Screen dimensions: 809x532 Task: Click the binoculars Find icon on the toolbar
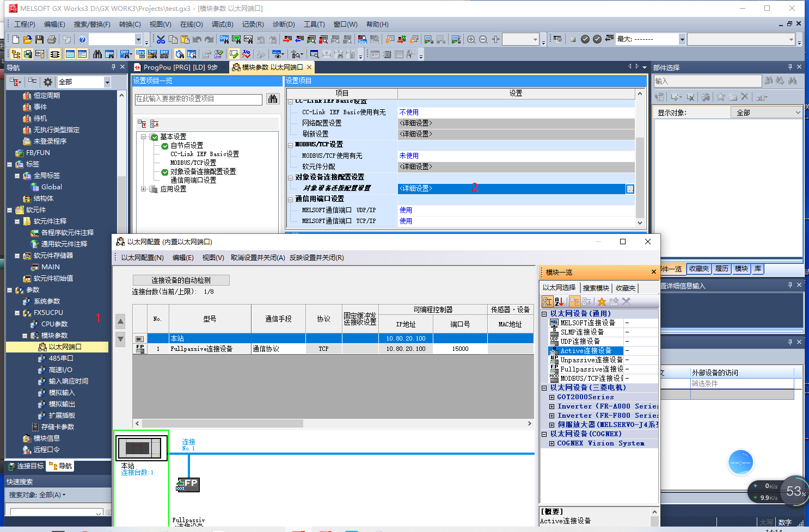coord(98,53)
